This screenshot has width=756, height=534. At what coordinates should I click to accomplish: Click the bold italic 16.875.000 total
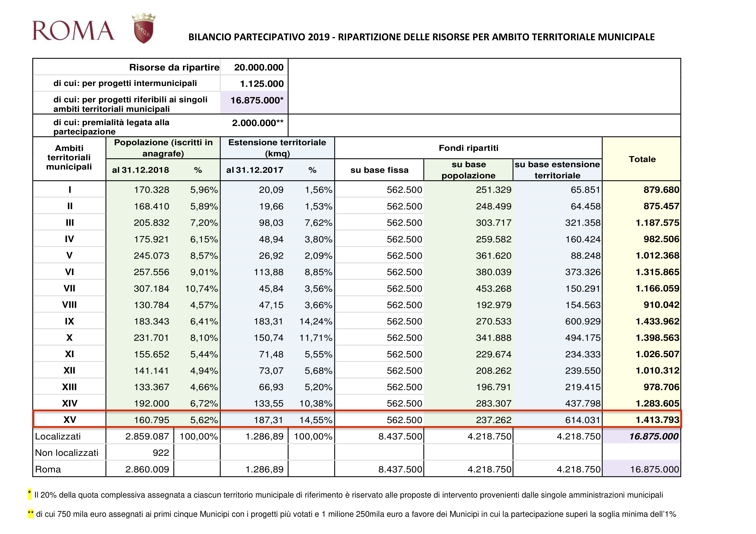pyautogui.click(x=654, y=436)
